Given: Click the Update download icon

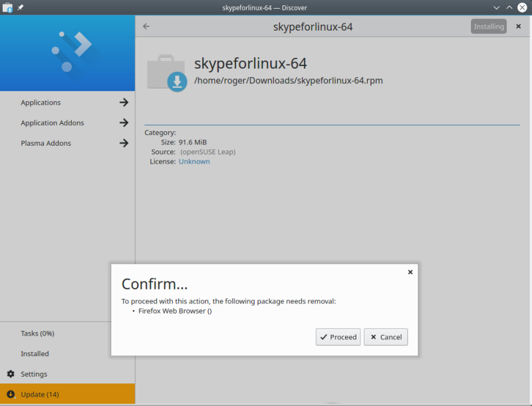Looking at the screenshot, I should pyautogui.click(x=11, y=394).
